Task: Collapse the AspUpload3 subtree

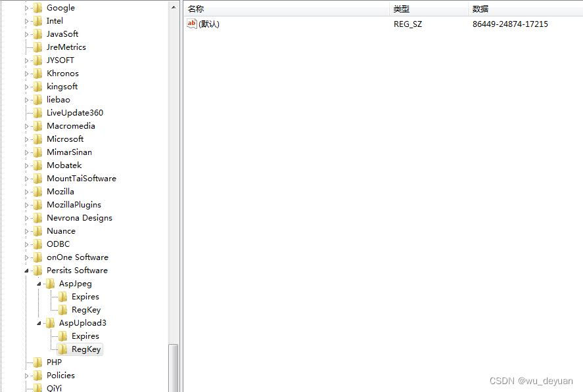Action: pyautogui.click(x=39, y=322)
